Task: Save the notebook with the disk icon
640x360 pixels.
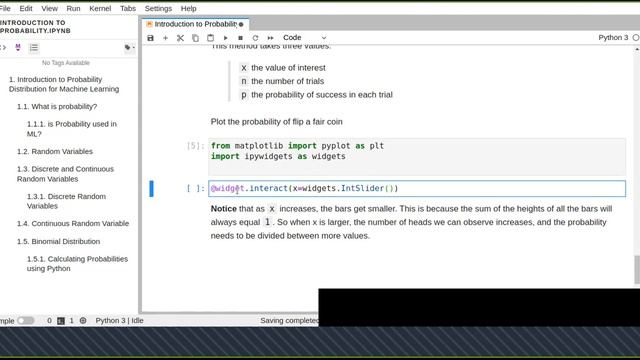Action: tap(151, 38)
